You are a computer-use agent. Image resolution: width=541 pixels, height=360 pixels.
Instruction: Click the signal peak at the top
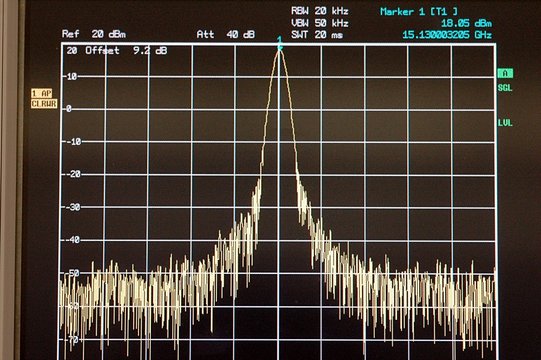(x=279, y=52)
